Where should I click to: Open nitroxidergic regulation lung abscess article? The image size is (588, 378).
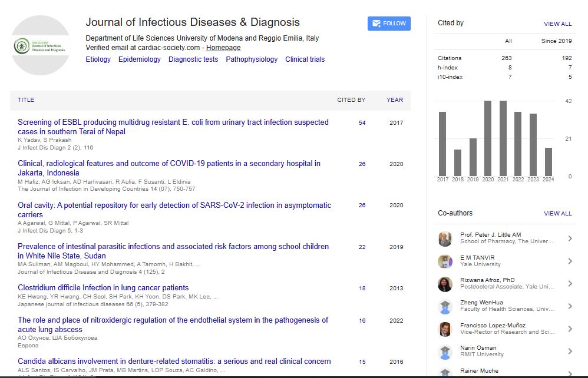(173, 324)
